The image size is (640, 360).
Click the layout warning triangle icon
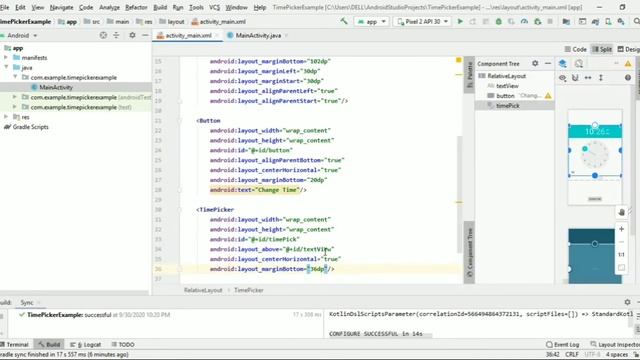(x=628, y=63)
